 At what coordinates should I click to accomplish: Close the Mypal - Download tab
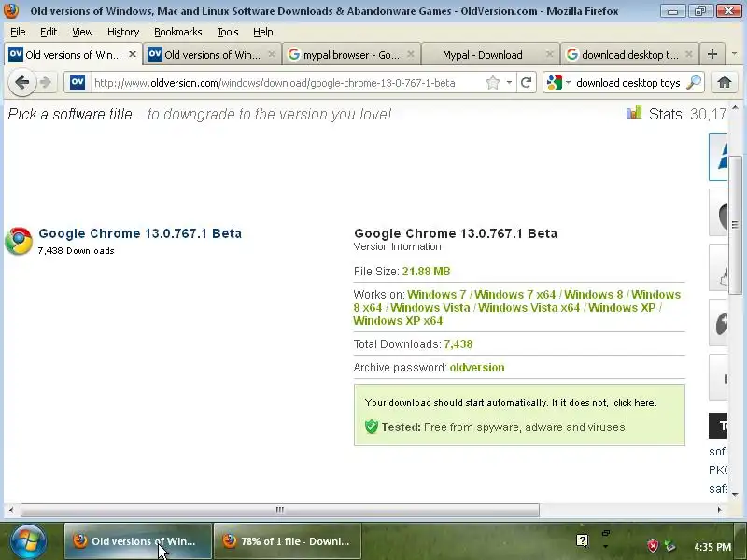(550, 54)
